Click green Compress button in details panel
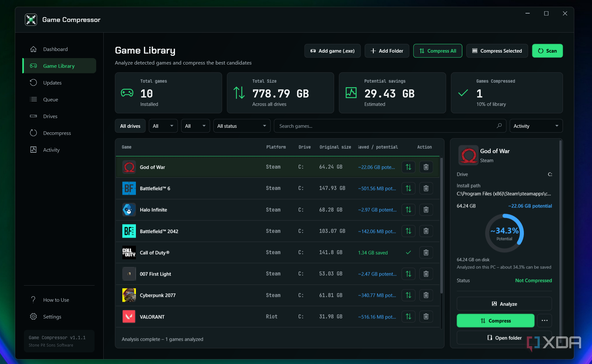592x364 pixels. pos(495,320)
